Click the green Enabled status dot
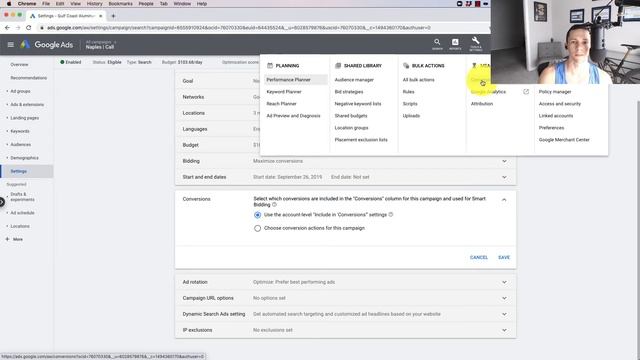 62,62
